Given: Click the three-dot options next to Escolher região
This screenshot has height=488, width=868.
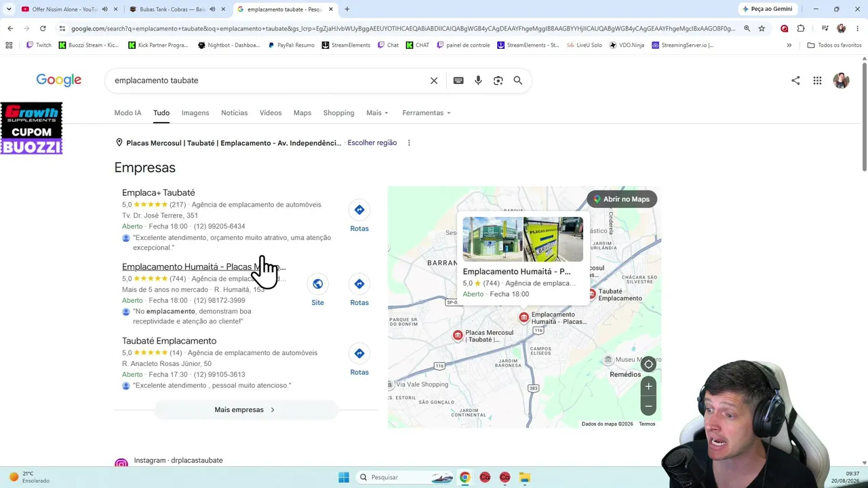Looking at the screenshot, I should click(408, 143).
